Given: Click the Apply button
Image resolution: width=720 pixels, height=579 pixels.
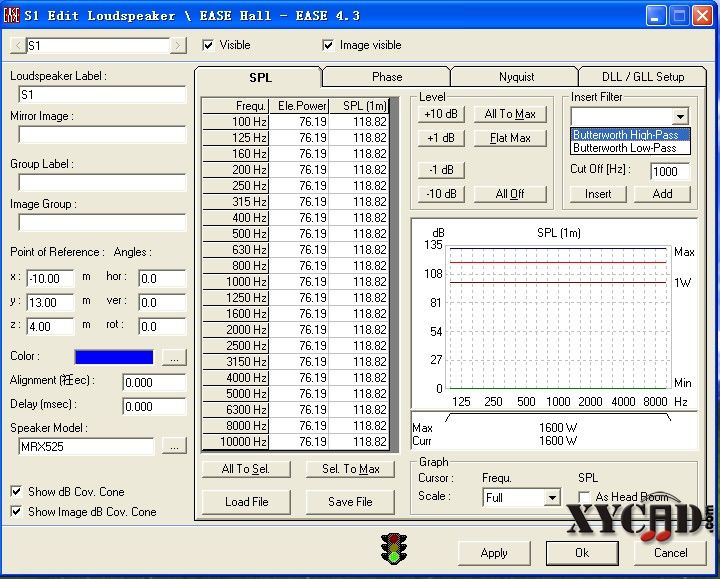Looking at the screenshot, I should tap(494, 553).
